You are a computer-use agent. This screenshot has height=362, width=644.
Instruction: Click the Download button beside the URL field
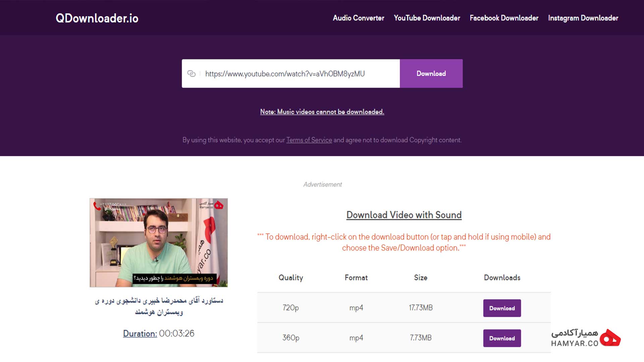[431, 74]
